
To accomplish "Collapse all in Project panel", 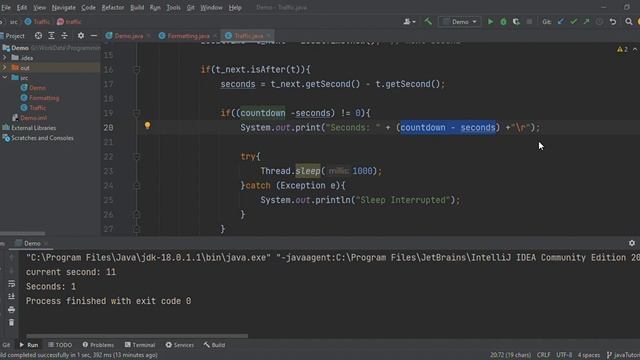I will 64,36.
